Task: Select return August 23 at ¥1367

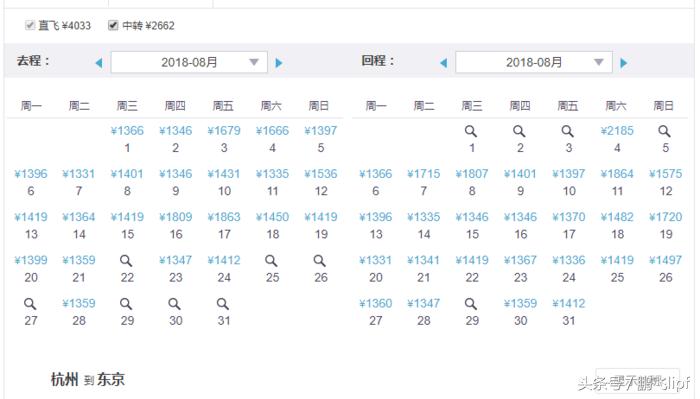Action: tap(520, 260)
